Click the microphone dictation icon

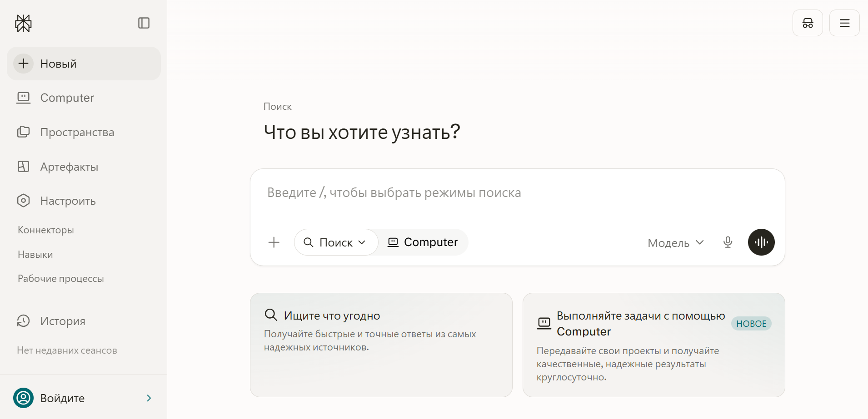(x=728, y=242)
